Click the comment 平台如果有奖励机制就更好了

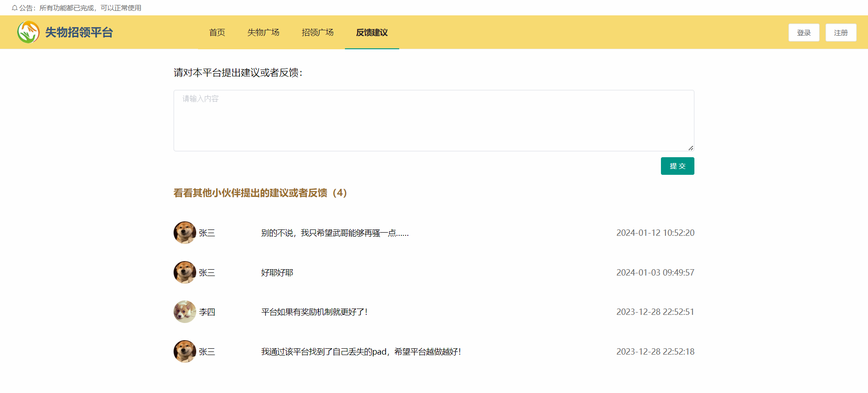point(315,312)
